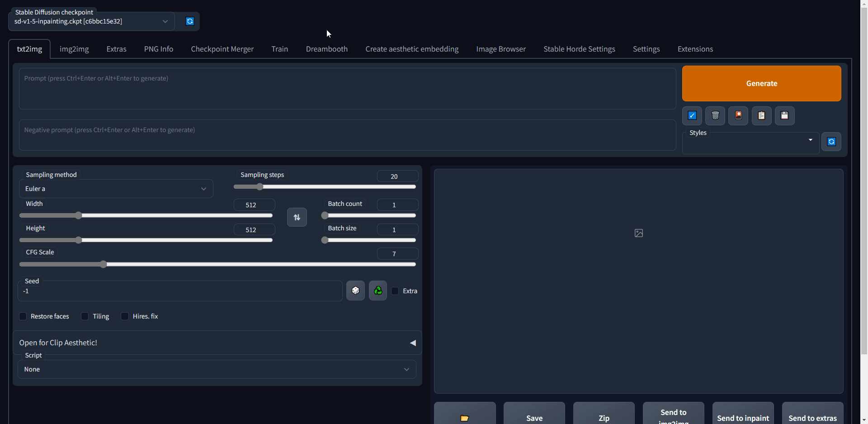Clear the prompt with the trash icon
868x424 pixels.
(x=715, y=116)
